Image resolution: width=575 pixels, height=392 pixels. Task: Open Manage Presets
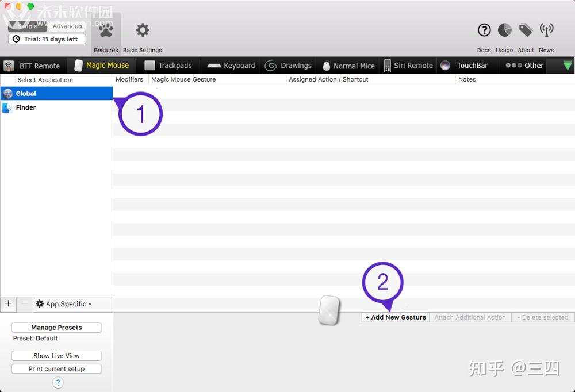pyautogui.click(x=56, y=327)
